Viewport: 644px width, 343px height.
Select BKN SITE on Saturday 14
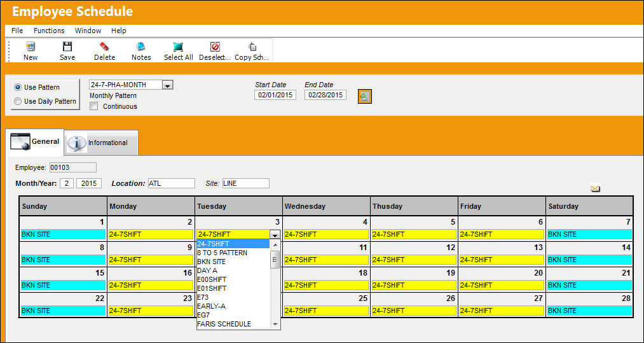589,260
